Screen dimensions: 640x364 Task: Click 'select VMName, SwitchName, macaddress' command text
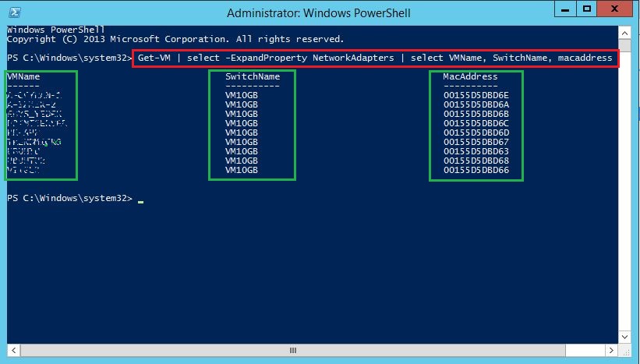tap(511, 58)
